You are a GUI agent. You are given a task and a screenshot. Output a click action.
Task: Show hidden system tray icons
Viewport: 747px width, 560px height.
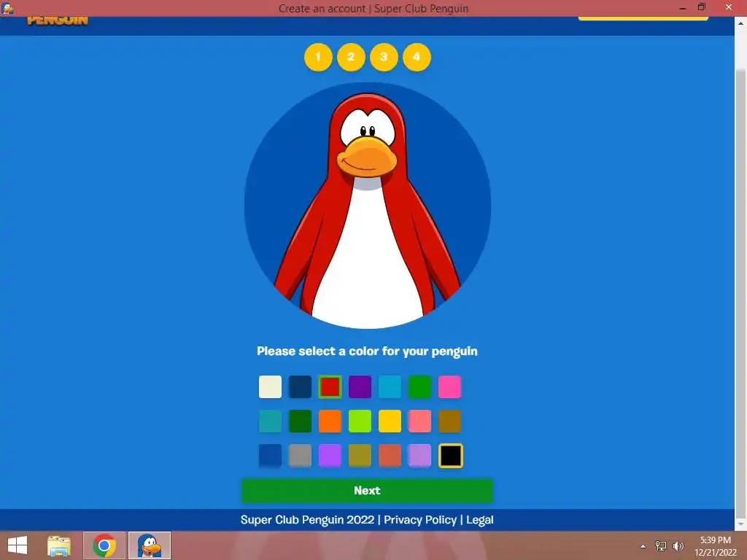pos(643,546)
